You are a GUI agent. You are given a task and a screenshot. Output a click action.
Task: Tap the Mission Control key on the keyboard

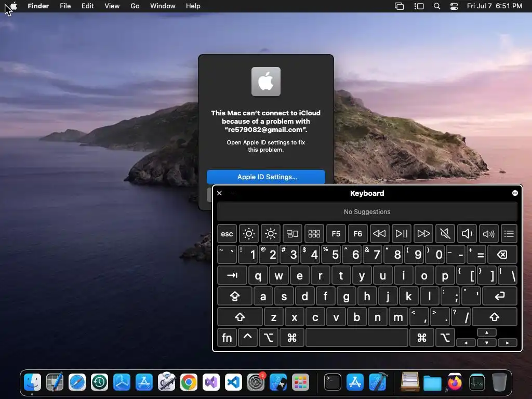(x=292, y=234)
